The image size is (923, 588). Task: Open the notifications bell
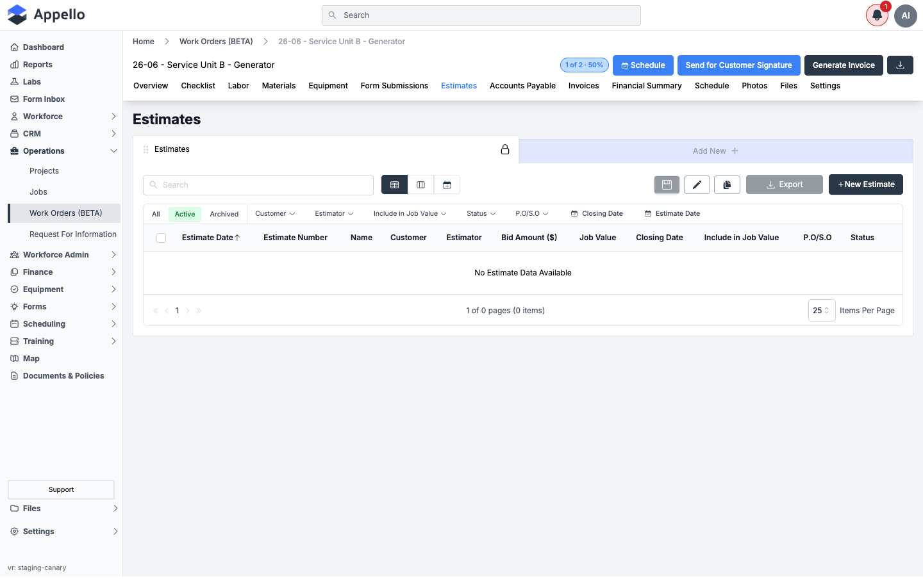click(877, 15)
